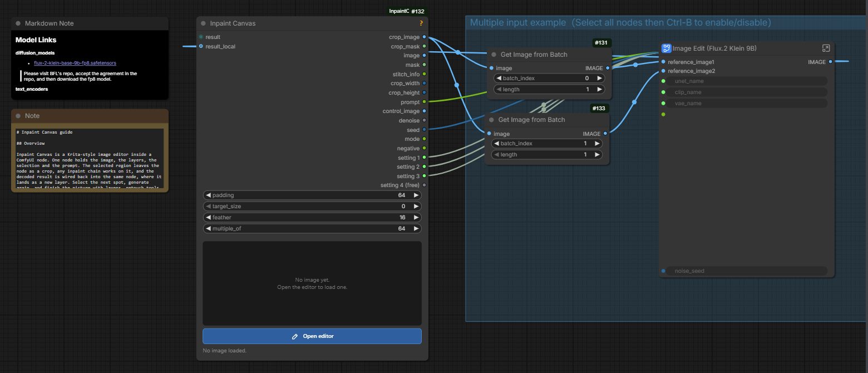Click the result_local input port
Viewport: 868px width, 373px height.
201,46
